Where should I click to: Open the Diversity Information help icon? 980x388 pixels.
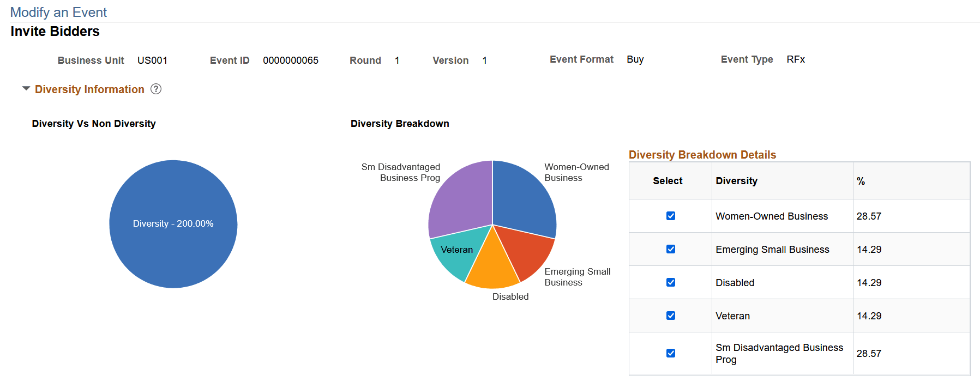pyautogui.click(x=156, y=89)
